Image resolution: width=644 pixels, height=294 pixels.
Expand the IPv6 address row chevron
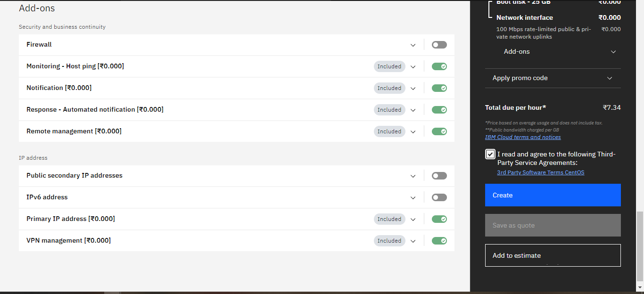point(413,198)
